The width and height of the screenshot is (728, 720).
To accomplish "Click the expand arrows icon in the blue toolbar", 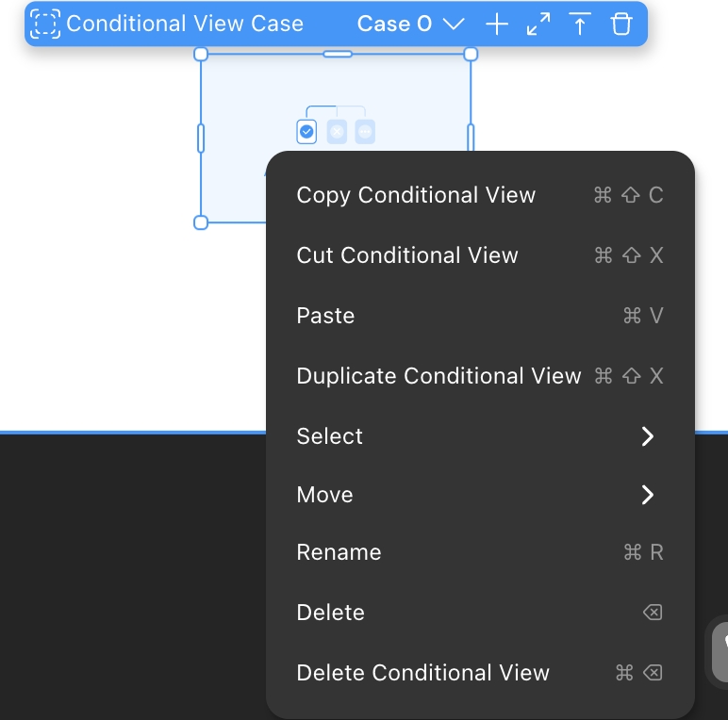I will pos(538,25).
